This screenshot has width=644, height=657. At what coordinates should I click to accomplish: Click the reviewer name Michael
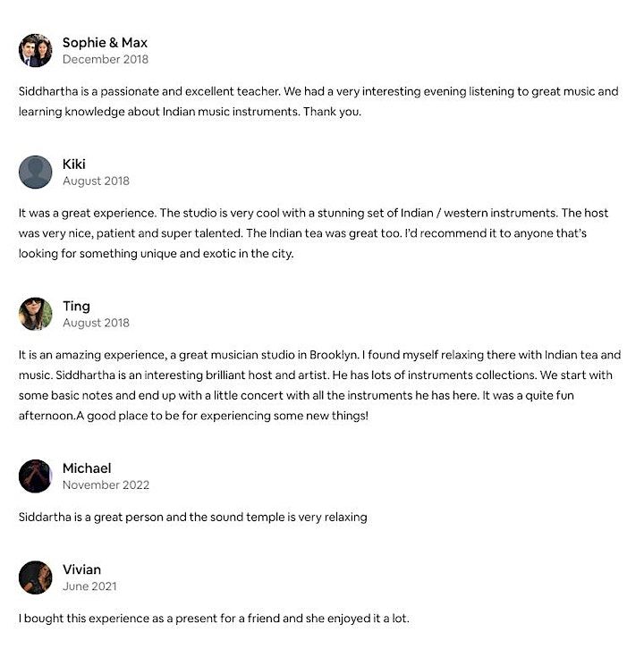[x=87, y=468]
